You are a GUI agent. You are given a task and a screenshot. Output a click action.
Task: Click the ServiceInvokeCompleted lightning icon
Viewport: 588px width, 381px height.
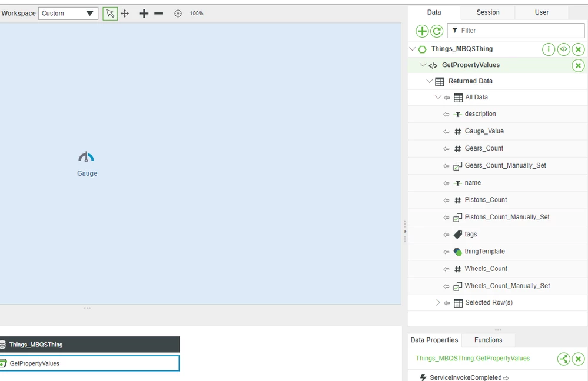tap(423, 377)
